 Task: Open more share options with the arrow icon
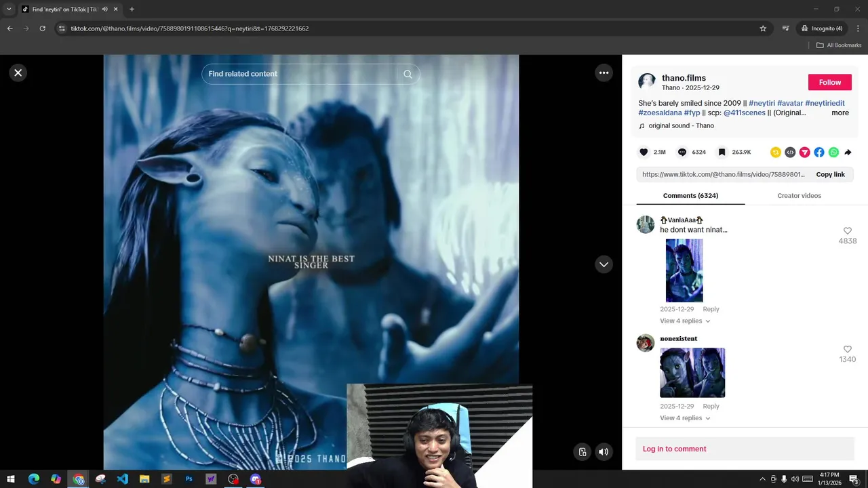[x=848, y=152]
